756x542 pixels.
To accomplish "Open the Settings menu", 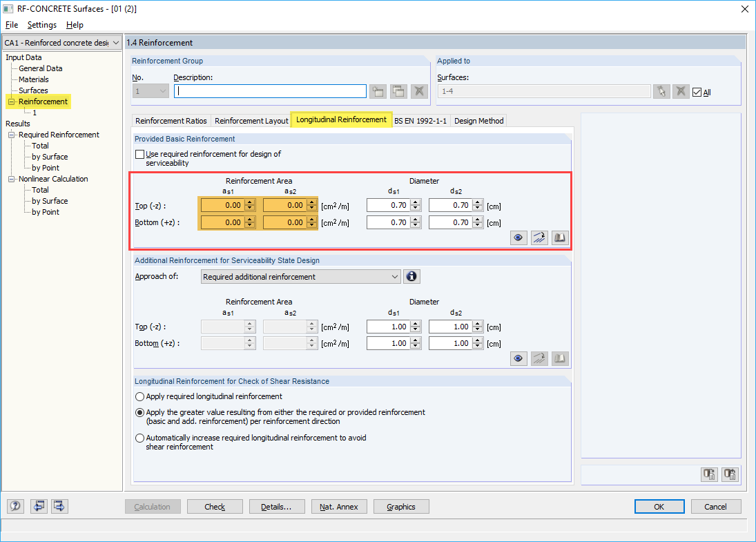I will (41, 25).
